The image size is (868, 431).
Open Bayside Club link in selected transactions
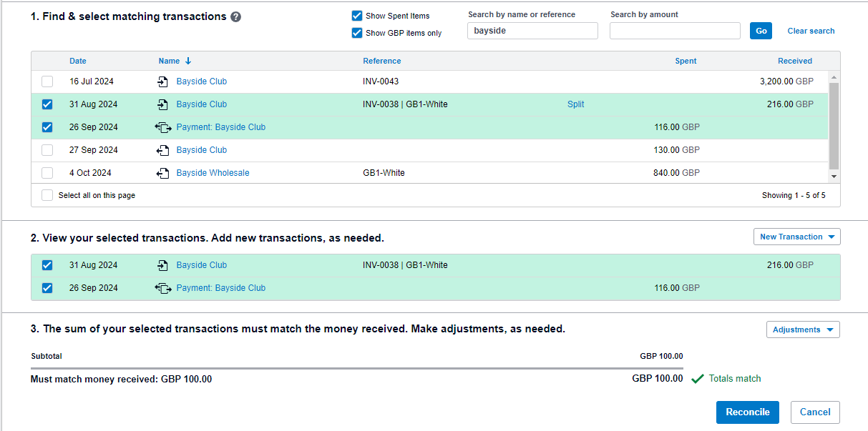[x=202, y=265]
